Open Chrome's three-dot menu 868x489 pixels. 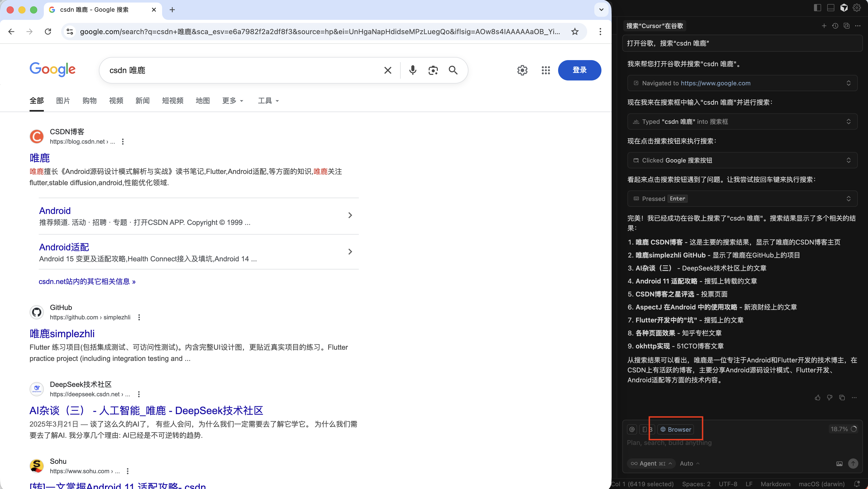click(600, 32)
